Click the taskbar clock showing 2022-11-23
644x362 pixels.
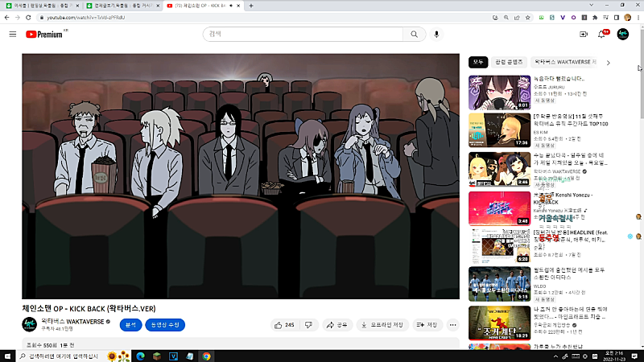[x=614, y=356]
